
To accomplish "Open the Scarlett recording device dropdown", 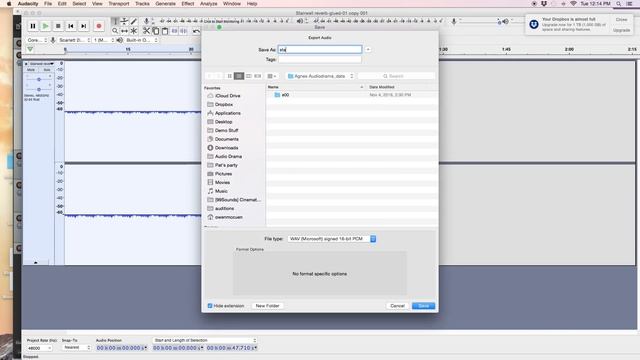I will tap(74, 40).
